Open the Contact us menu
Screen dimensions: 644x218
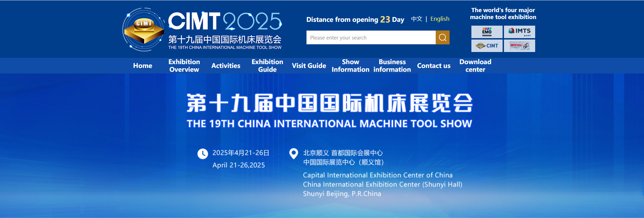[434, 66]
